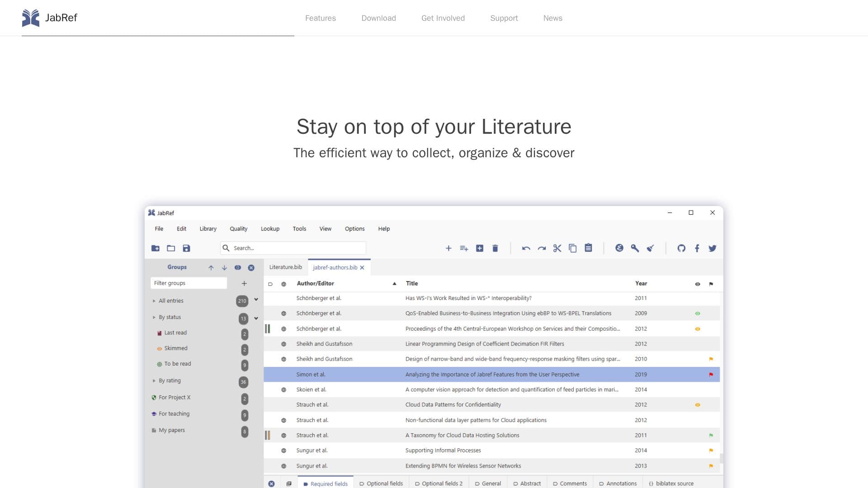868x488 pixels.
Task: Click the Search field in JabRef toolbar
Action: (x=293, y=248)
